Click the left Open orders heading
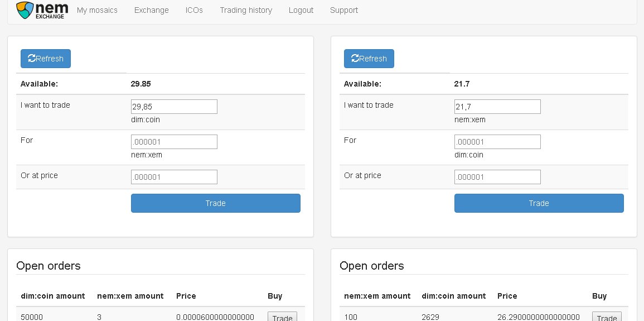Screen dimensions: 644x321 click(49, 266)
